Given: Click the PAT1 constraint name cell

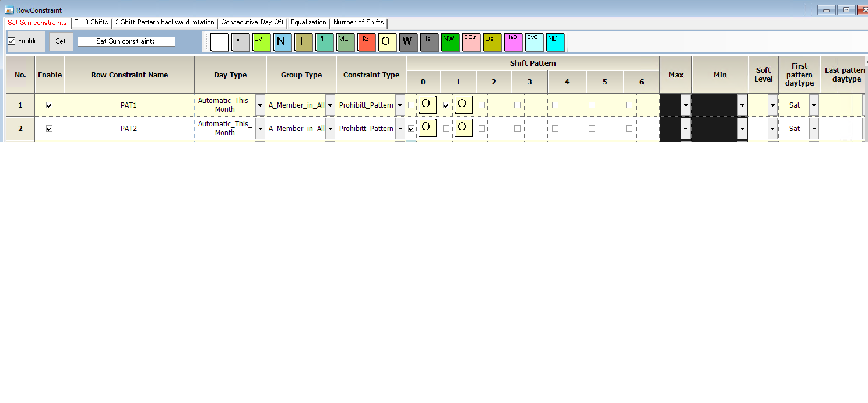Looking at the screenshot, I should (x=129, y=105).
